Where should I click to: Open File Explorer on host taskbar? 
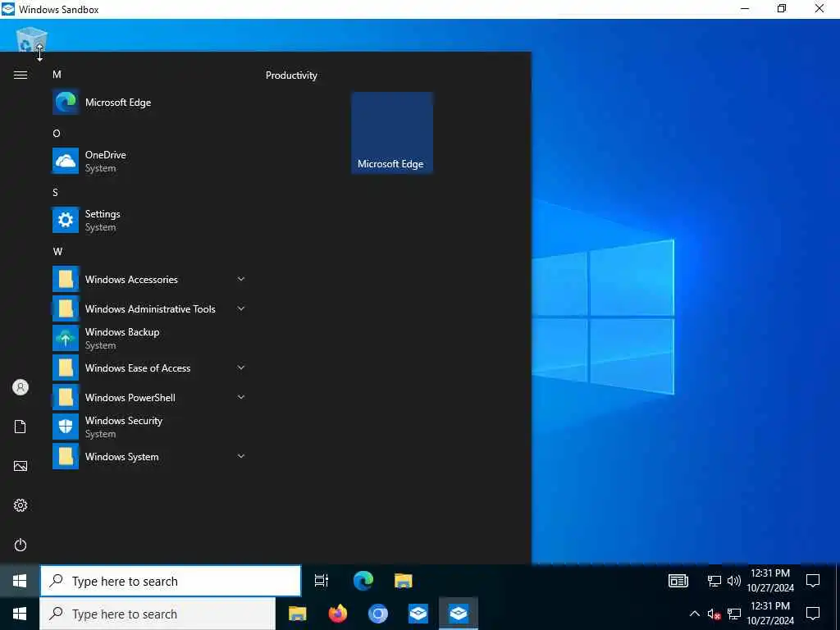coord(297,614)
